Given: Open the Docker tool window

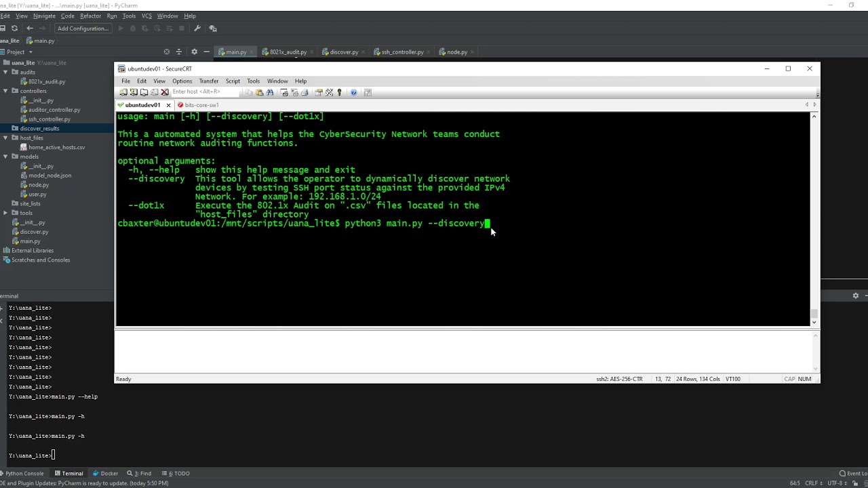Looking at the screenshot, I should (105, 473).
